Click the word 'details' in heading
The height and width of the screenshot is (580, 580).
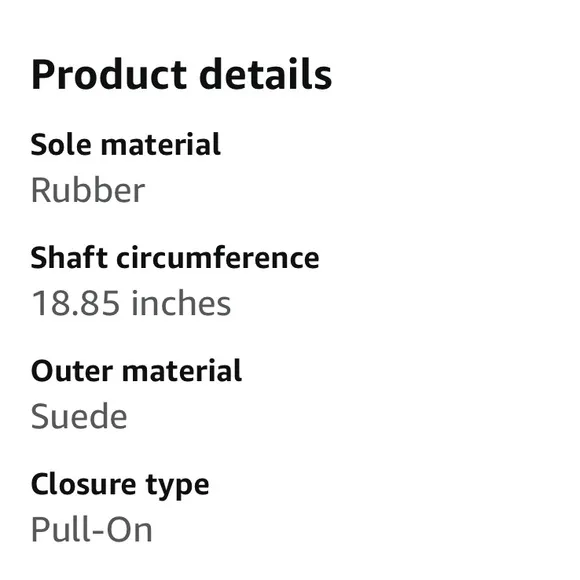point(266,75)
